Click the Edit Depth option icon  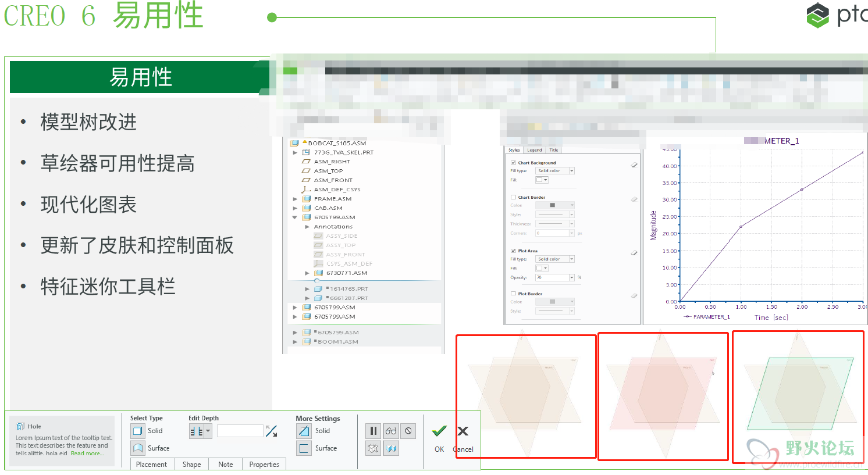[197, 431]
